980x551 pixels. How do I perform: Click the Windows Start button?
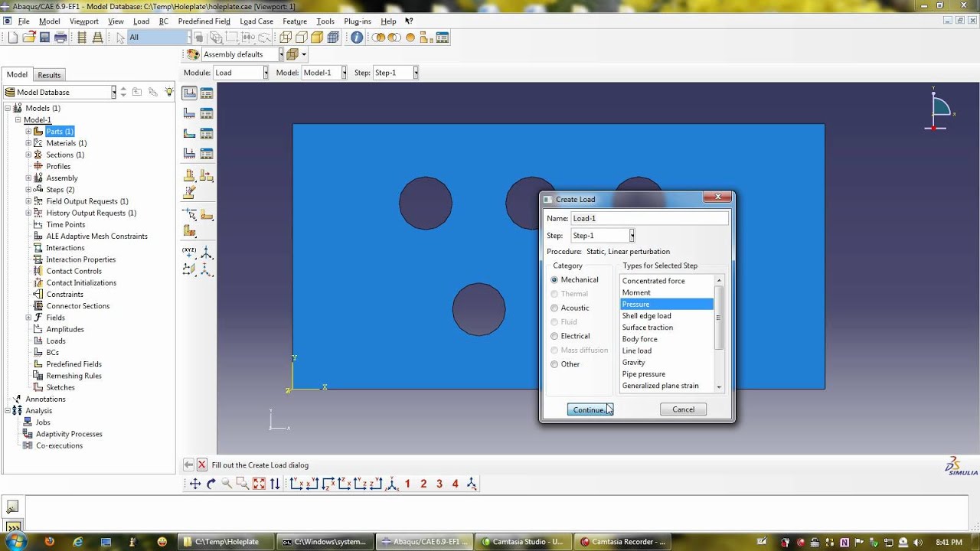click(15, 540)
